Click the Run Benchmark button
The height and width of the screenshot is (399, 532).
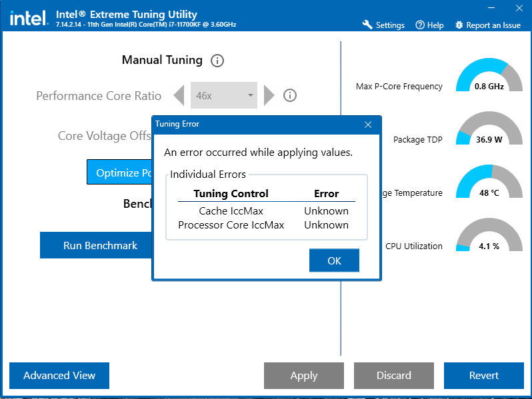pyautogui.click(x=96, y=245)
